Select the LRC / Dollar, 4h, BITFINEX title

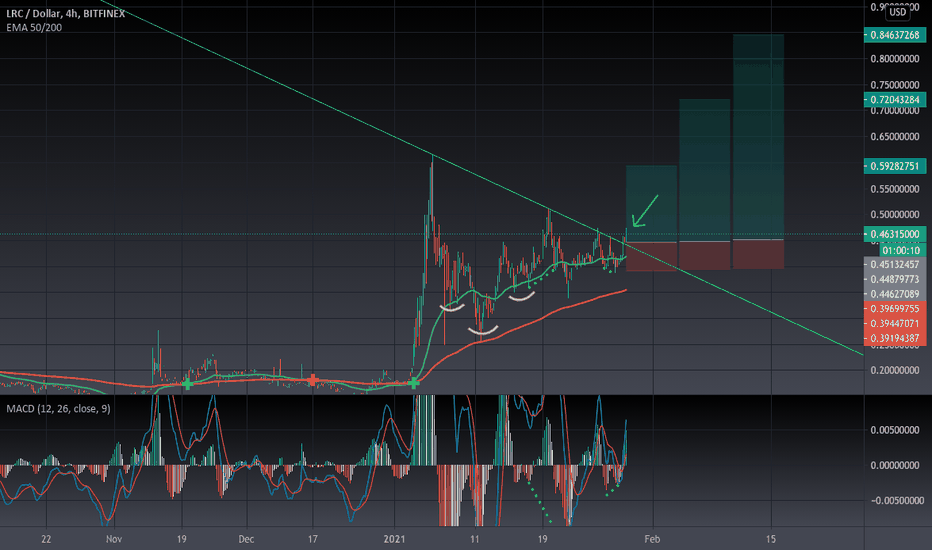coord(65,13)
